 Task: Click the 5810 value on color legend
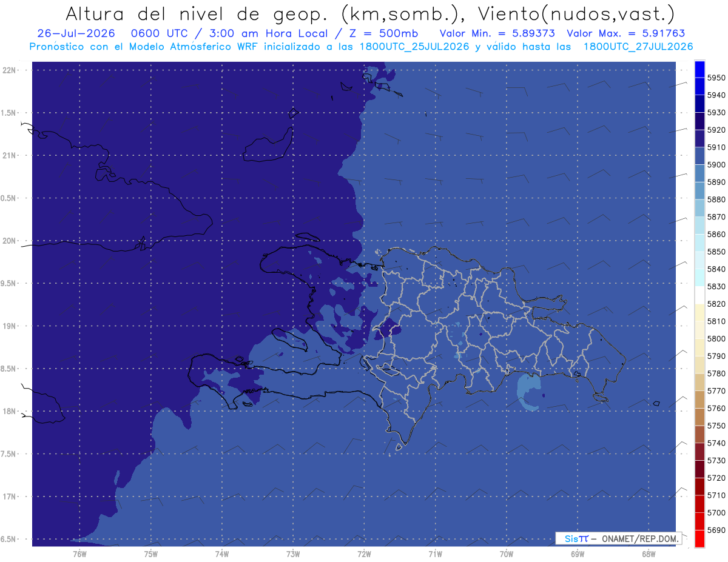(716, 321)
